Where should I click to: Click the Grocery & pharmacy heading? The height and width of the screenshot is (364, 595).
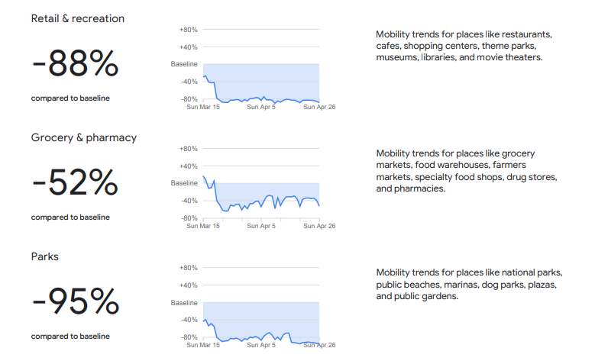tap(84, 137)
